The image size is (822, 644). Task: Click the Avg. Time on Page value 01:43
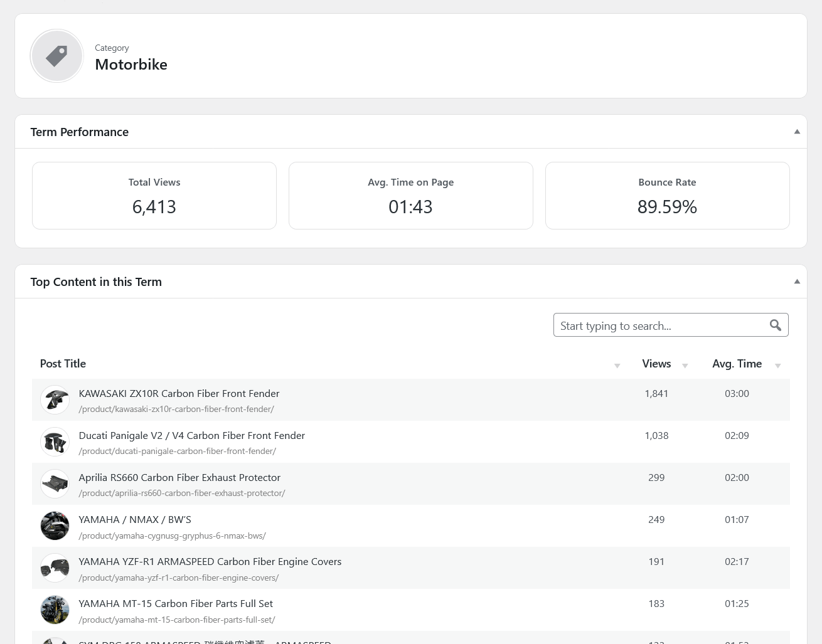[410, 207]
